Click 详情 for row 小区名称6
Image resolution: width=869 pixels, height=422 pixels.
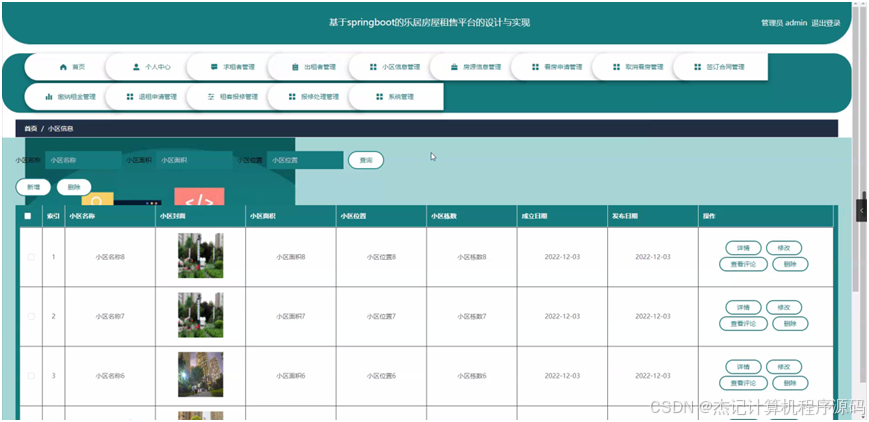tap(743, 367)
